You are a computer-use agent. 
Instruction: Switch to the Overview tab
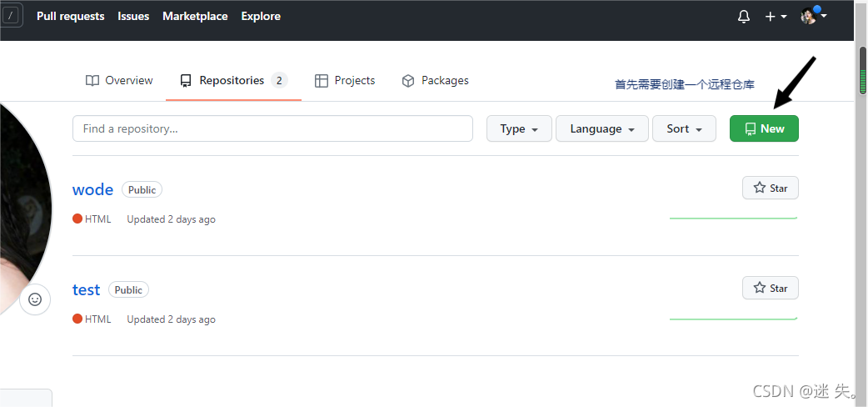(x=119, y=80)
